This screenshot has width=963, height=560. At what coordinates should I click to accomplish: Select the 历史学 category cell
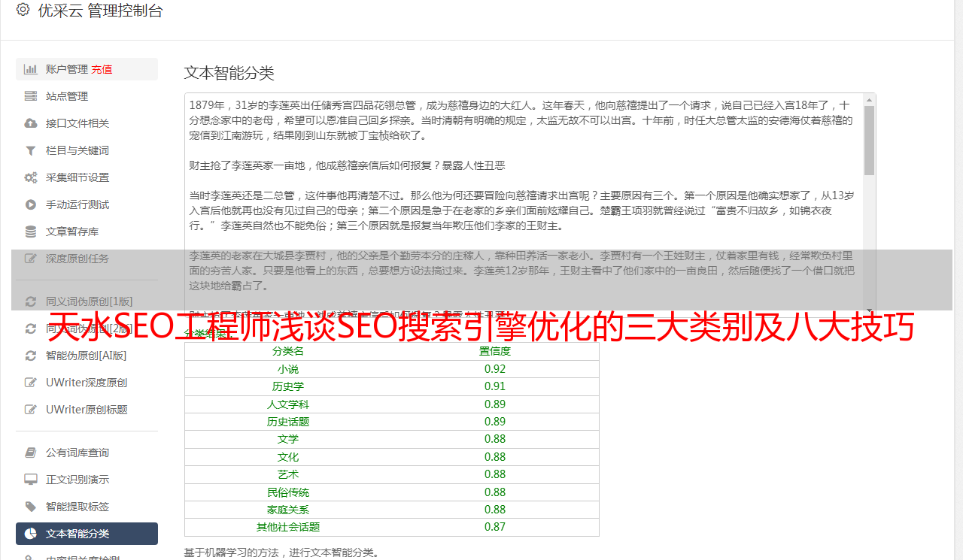[x=288, y=386]
